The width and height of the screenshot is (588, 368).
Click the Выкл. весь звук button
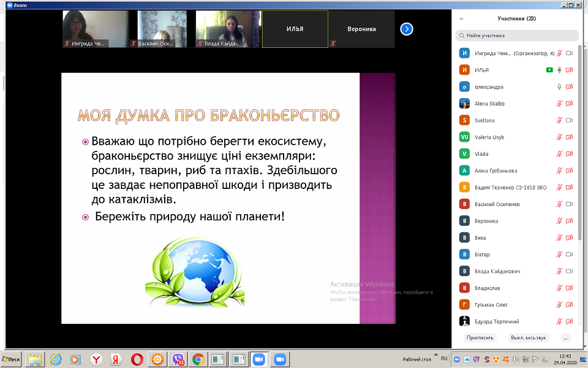click(528, 337)
